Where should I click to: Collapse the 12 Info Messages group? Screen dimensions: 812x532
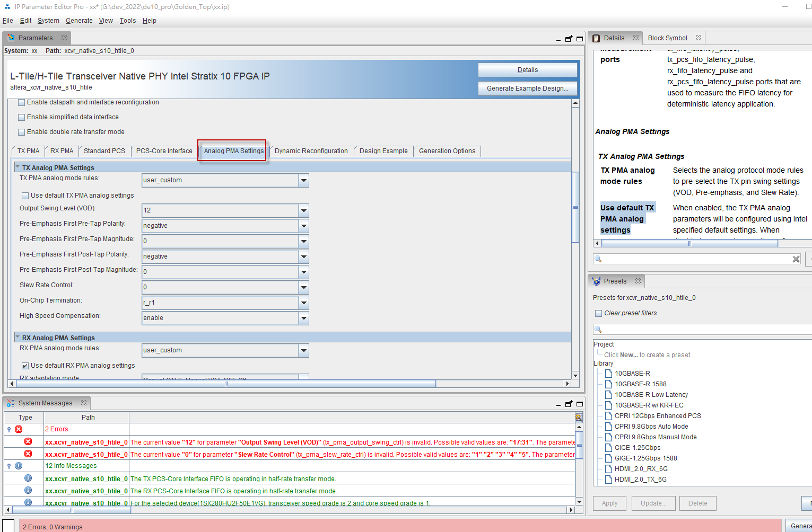[9, 466]
